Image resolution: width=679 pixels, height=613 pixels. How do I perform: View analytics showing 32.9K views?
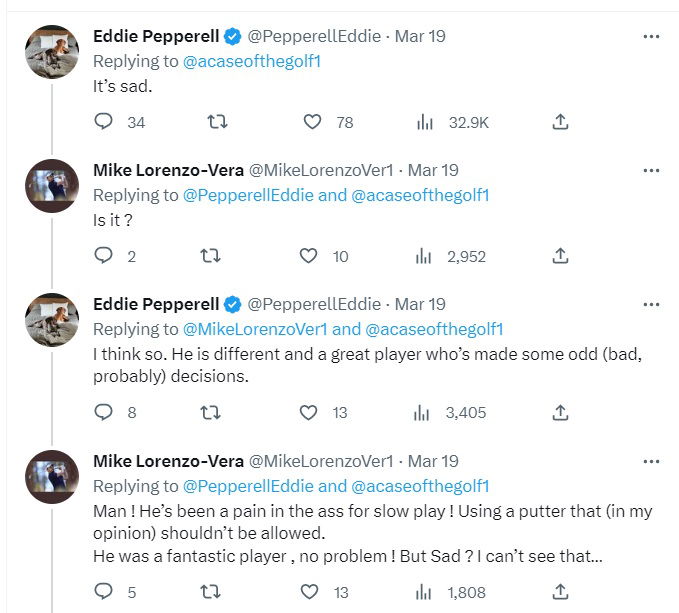(424, 122)
